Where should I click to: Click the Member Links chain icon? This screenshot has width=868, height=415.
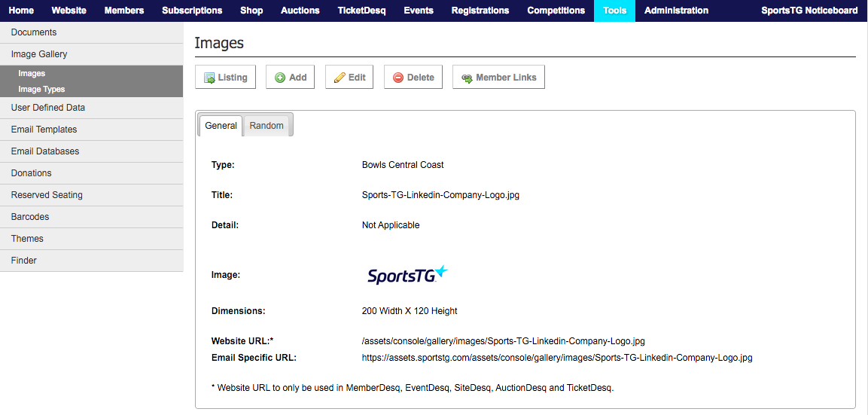(467, 78)
